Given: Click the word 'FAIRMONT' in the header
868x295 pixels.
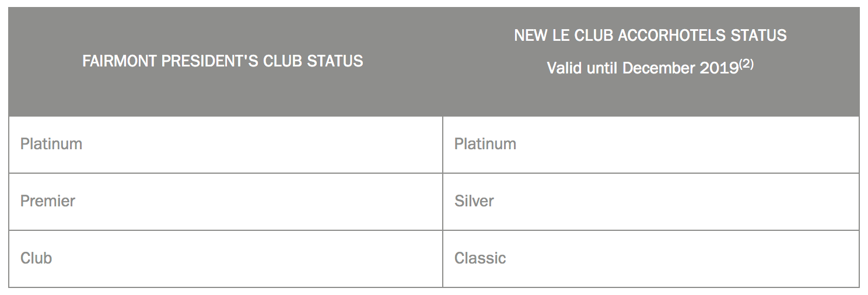Looking at the screenshot, I should click(119, 61).
